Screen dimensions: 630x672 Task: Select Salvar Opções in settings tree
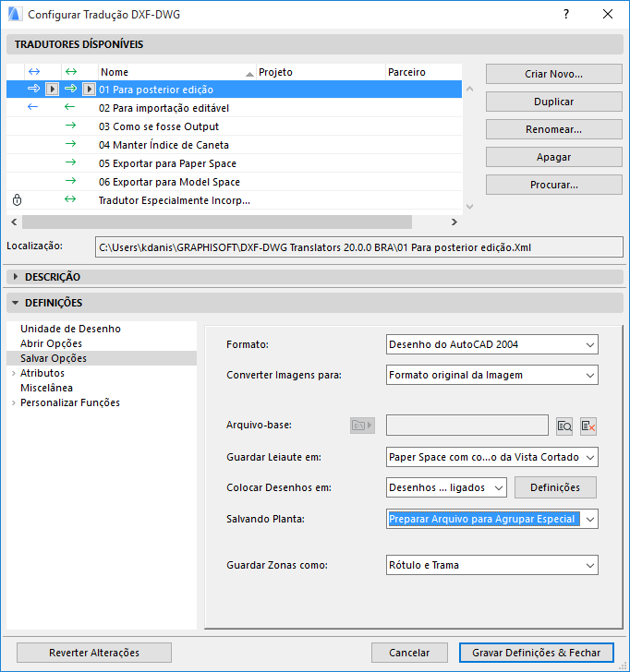pyautogui.click(x=102, y=358)
